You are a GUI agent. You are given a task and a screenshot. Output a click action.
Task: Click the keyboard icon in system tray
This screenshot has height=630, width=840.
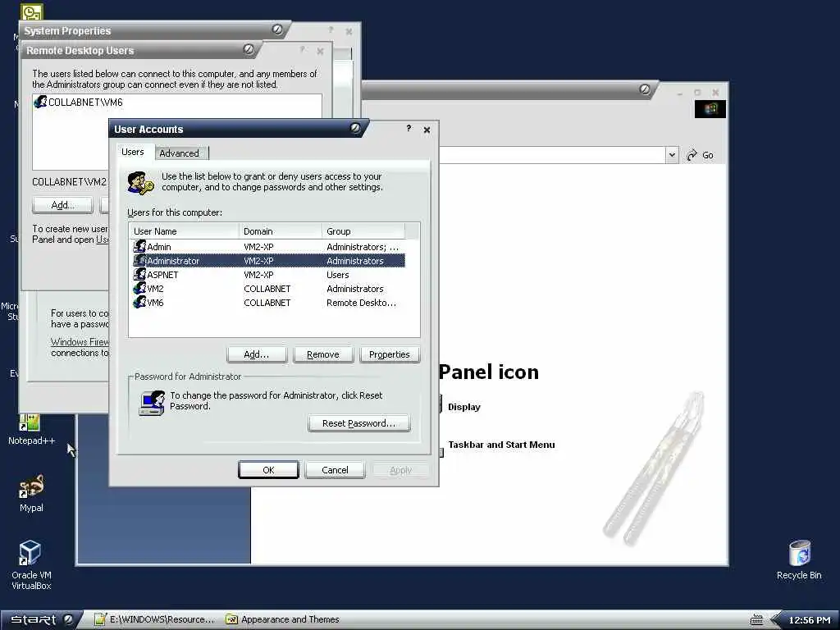[x=756, y=620]
